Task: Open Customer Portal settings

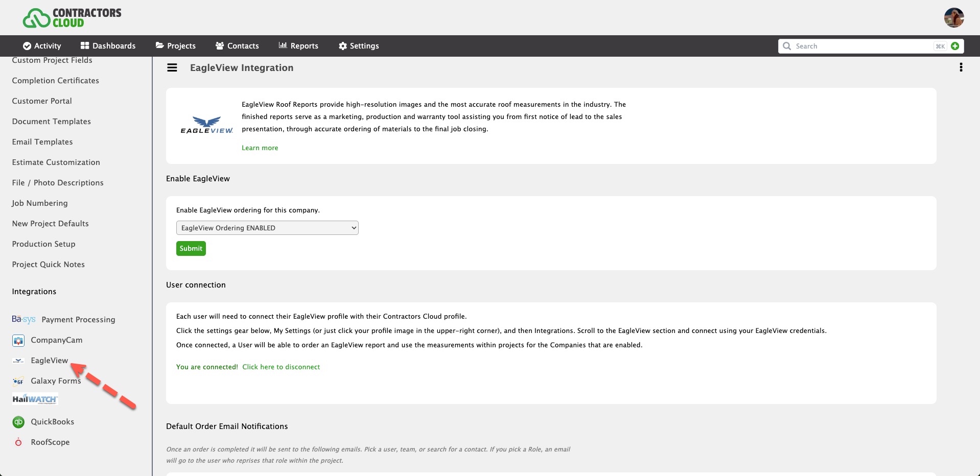Action: point(42,101)
